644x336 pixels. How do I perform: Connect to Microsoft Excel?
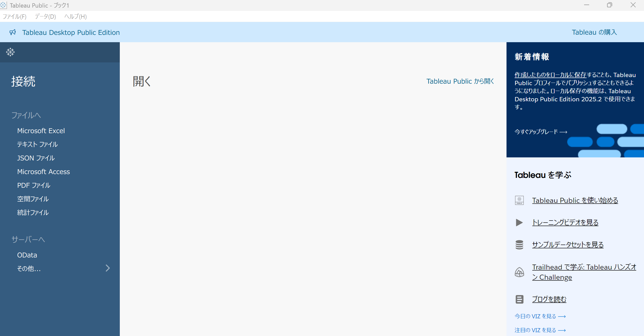(x=41, y=131)
